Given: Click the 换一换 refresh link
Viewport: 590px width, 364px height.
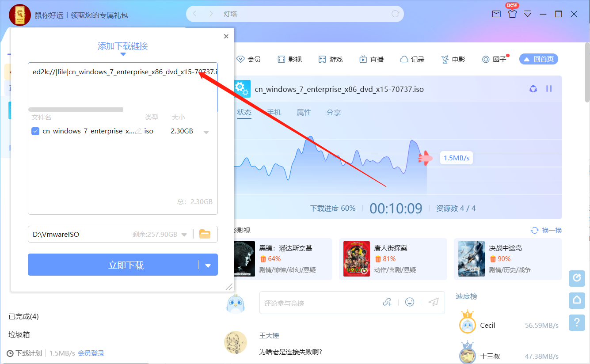Looking at the screenshot, I should [546, 230].
